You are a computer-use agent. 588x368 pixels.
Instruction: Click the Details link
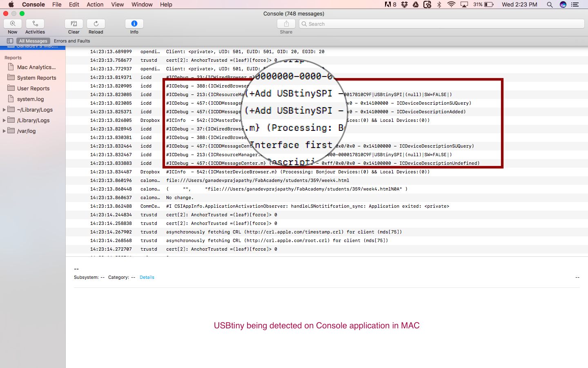pos(147,277)
